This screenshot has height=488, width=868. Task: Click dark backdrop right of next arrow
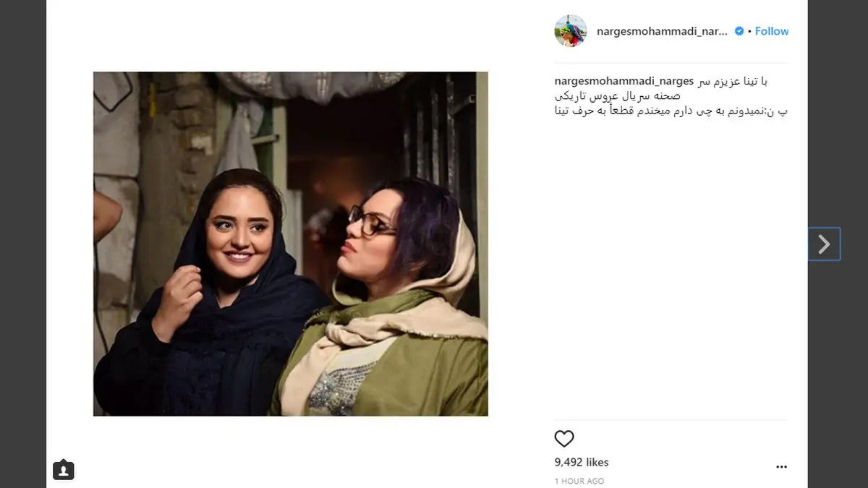click(x=854, y=244)
